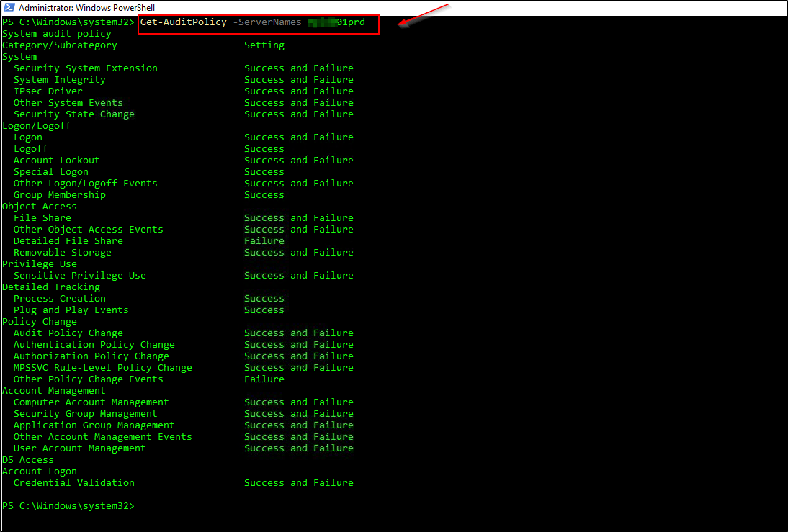
Task: Select the 'Security System Extension' subcategory text
Action: pos(85,68)
